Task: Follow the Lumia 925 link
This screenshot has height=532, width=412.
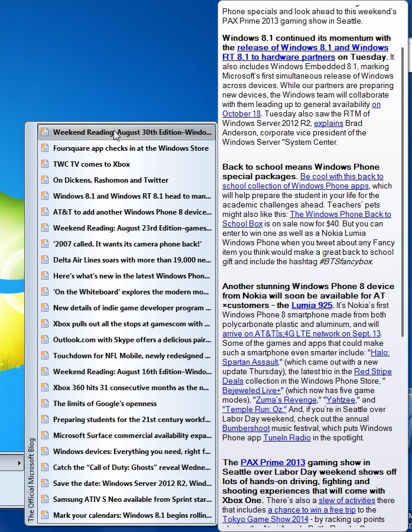Action: 312,305
